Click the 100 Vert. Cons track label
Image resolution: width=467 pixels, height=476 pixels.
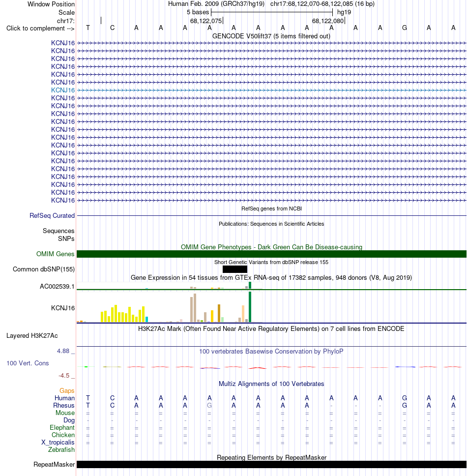[x=28, y=363]
